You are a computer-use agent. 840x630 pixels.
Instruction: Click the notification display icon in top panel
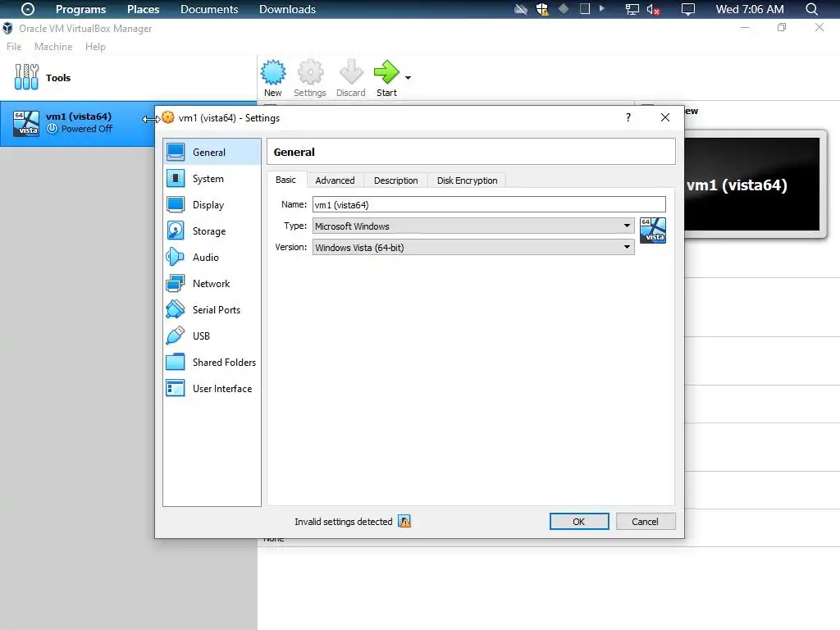[x=688, y=9]
